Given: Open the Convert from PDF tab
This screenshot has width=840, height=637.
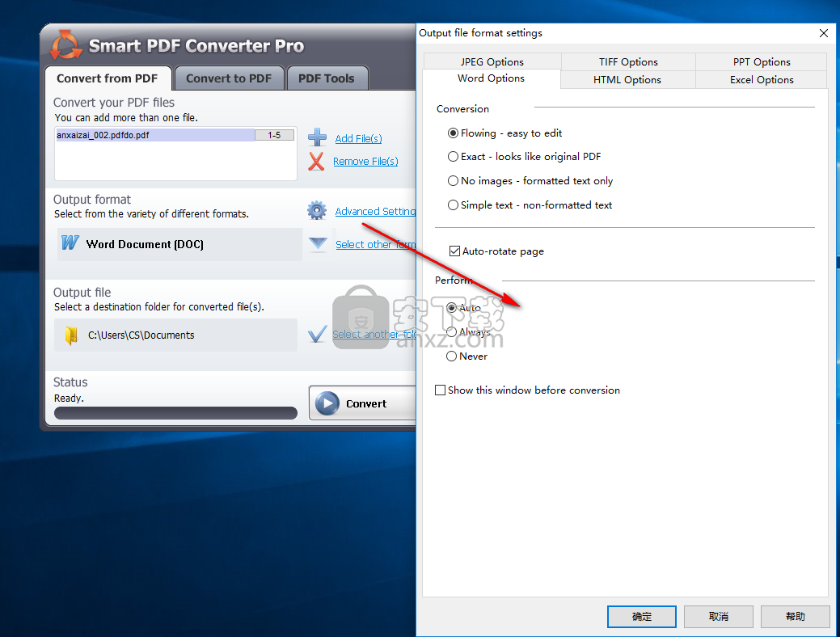Looking at the screenshot, I should (108, 78).
